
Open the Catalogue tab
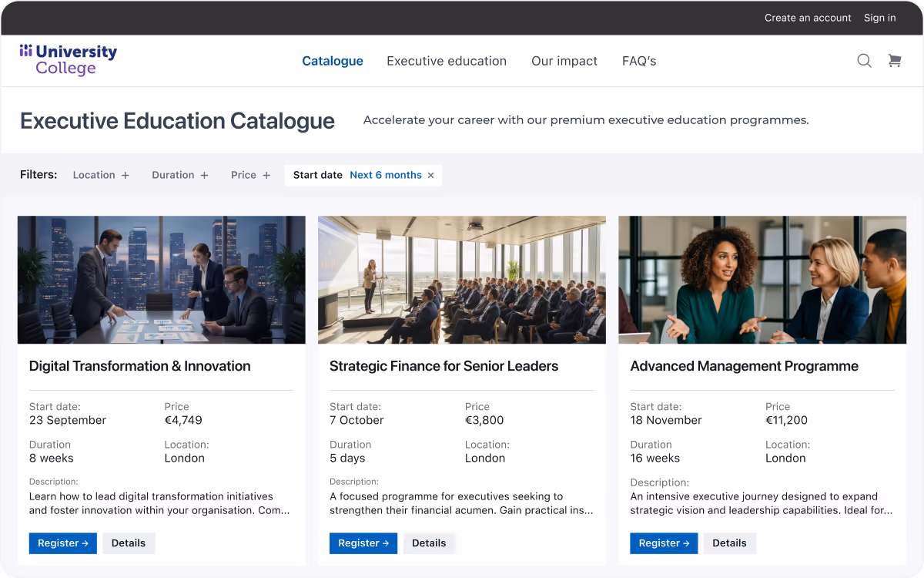tap(333, 61)
